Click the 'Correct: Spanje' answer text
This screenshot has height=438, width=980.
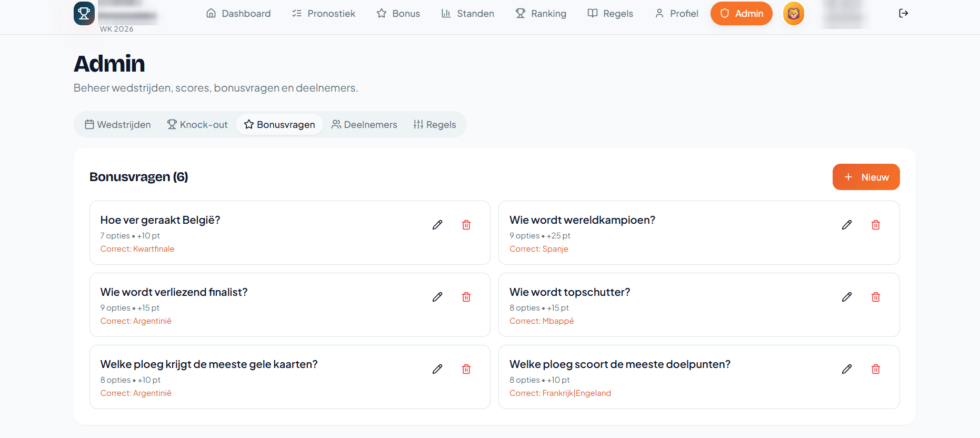(539, 249)
